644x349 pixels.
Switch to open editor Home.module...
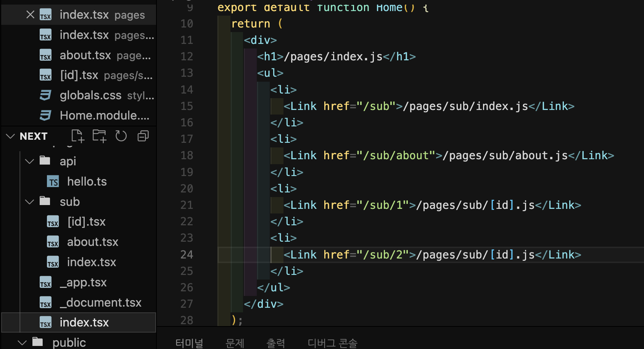point(79,115)
